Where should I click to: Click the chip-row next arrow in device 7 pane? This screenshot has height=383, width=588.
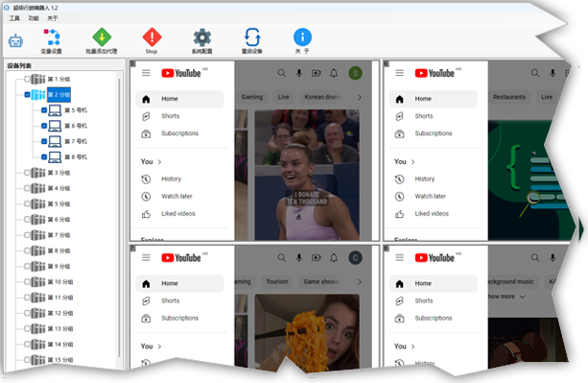pos(360,281)
